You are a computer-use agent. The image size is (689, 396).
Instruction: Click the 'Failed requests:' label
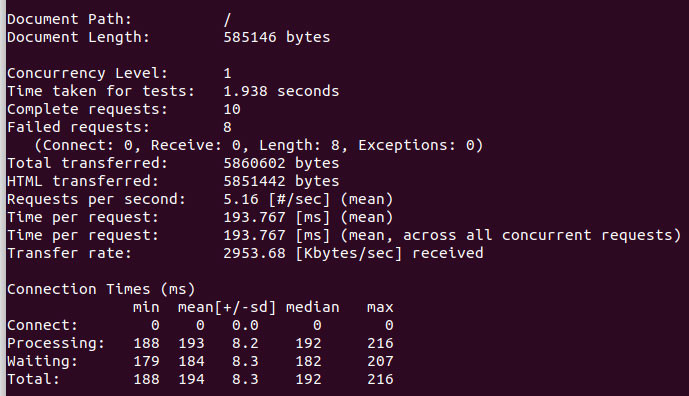tap(78, 127)
